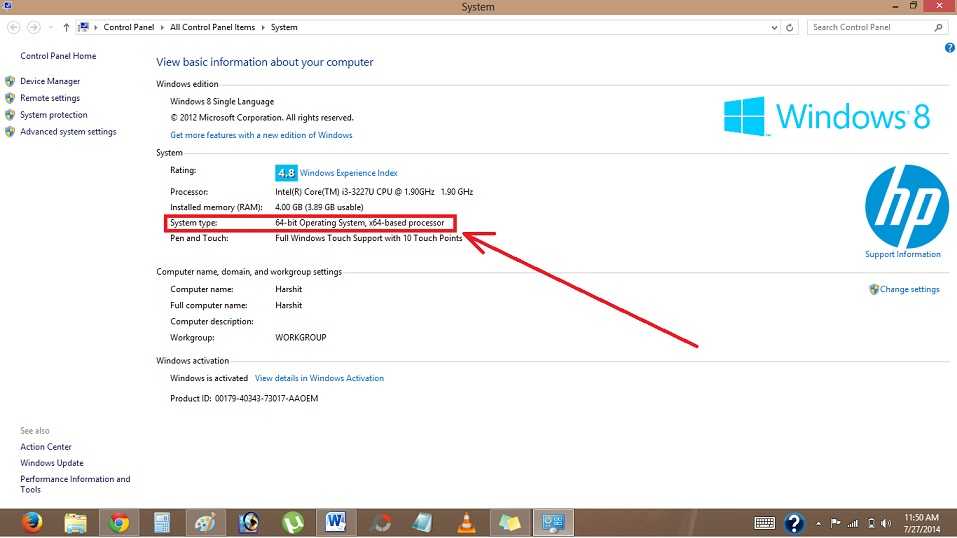The height and width of the screenshot is (538, 957).
Task: Click System breadcrumb segment
Action: click(284, 27)
